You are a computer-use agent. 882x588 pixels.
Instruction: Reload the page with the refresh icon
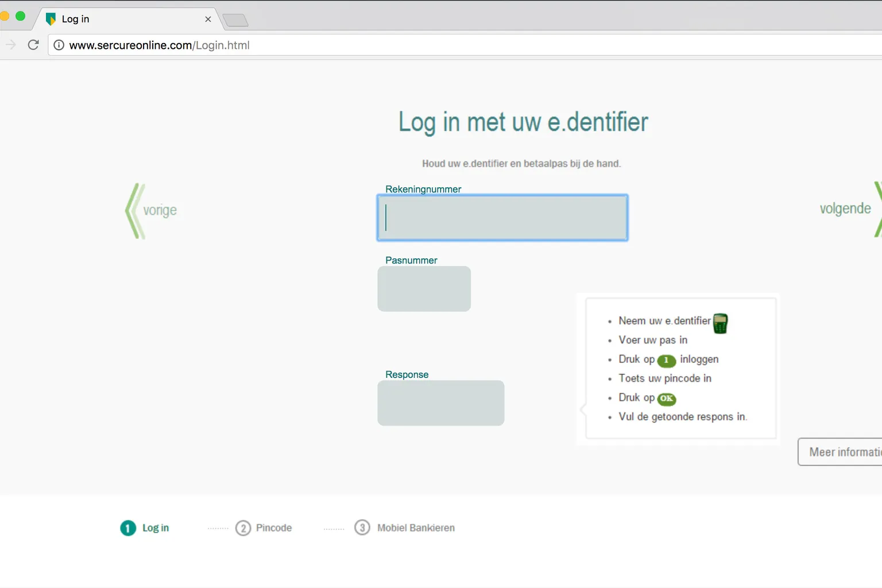(x=33, y=45)
